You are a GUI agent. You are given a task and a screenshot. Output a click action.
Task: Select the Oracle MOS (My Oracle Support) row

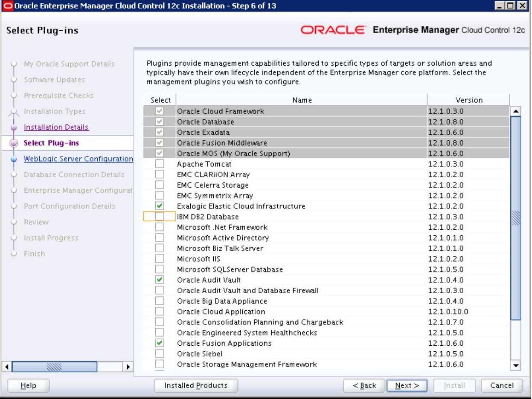point(326,153)
